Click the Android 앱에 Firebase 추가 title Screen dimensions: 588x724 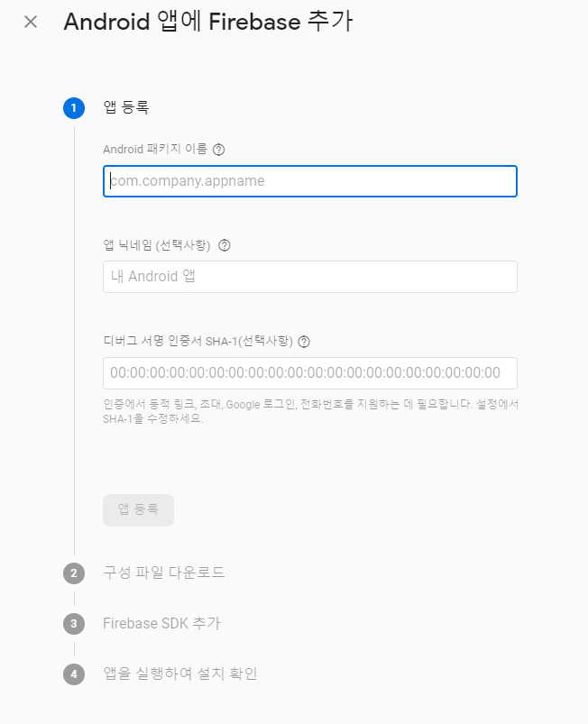point(208,22)
